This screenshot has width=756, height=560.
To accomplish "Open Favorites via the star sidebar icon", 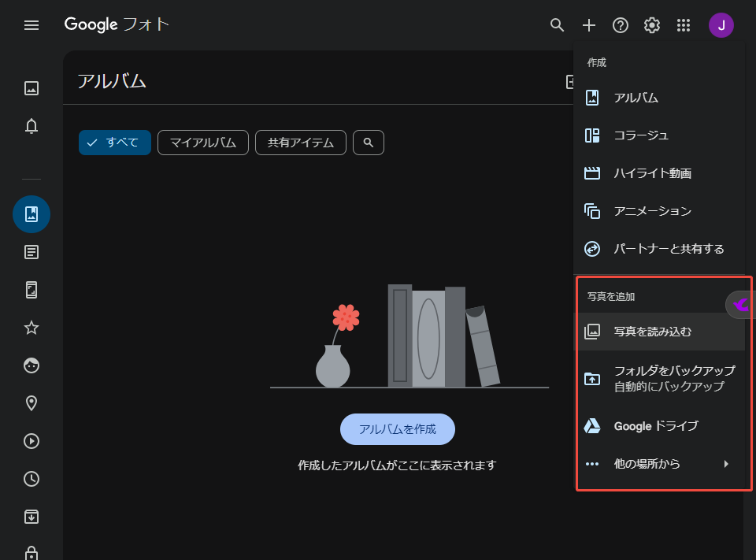I will pyautogui.click(x=31, y=328).
